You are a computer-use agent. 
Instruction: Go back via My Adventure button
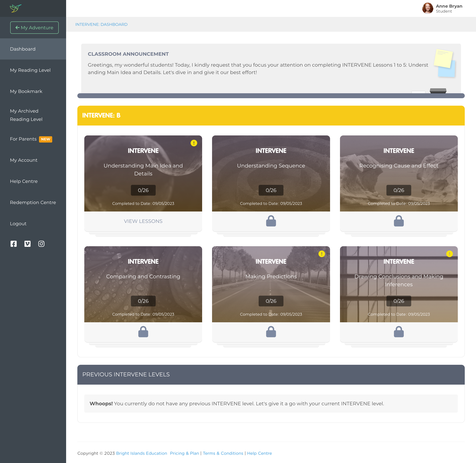[x=34, y=27]
